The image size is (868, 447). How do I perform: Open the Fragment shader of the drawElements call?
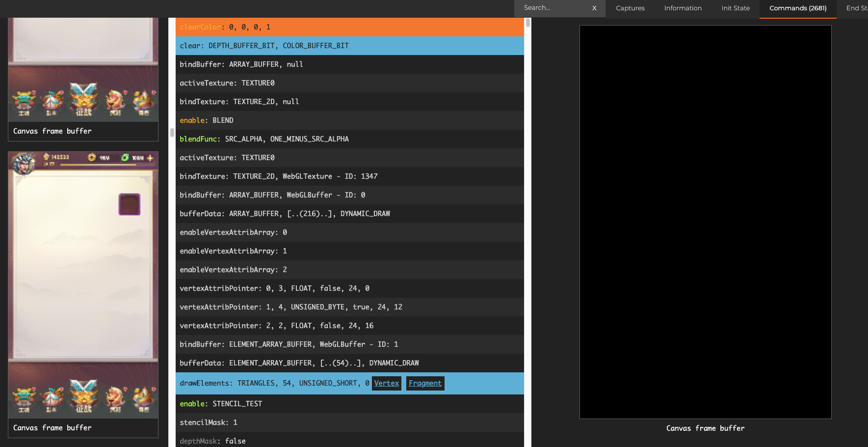[425, 383]
